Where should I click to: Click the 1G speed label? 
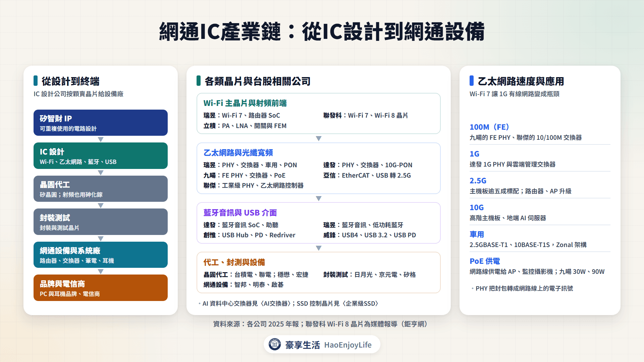point(474,154)
